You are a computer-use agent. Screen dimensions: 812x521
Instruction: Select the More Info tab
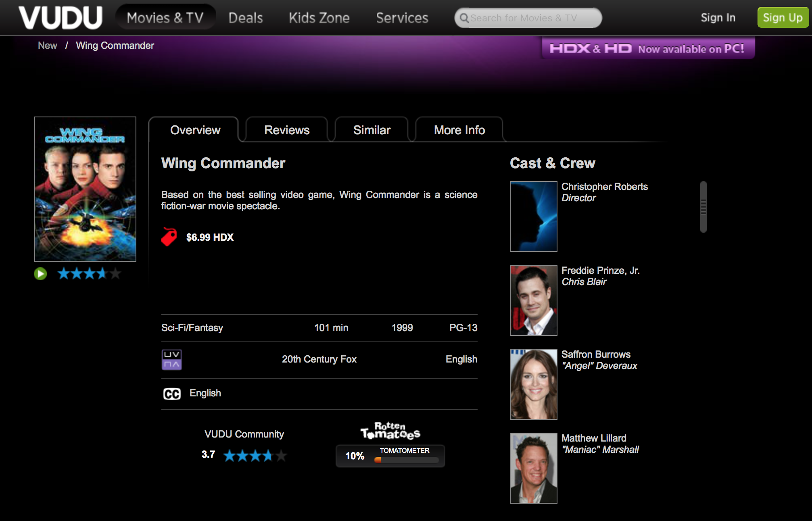click(x=459, y=130)
